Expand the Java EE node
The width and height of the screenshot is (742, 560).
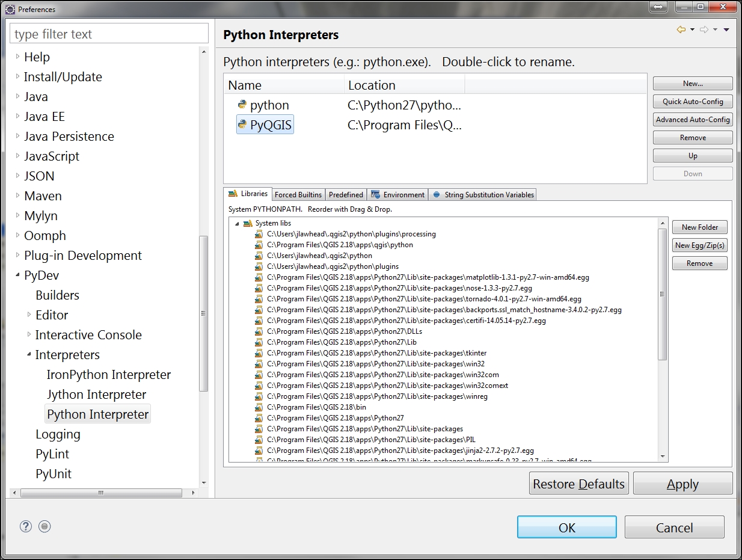pos(17,117)
